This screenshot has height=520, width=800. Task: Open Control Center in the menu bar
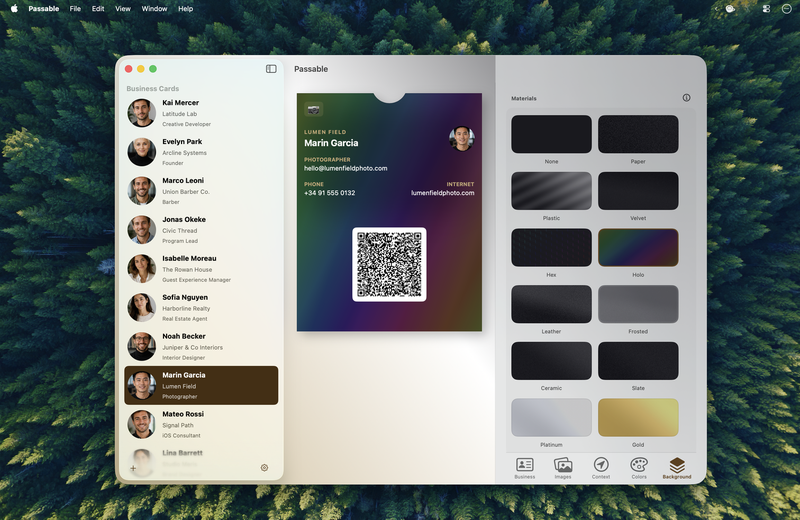766,9
